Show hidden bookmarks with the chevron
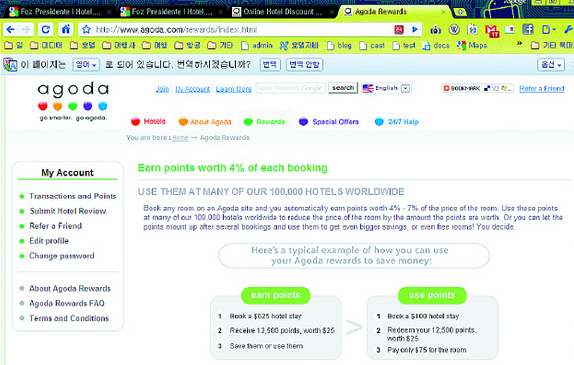 519,44
